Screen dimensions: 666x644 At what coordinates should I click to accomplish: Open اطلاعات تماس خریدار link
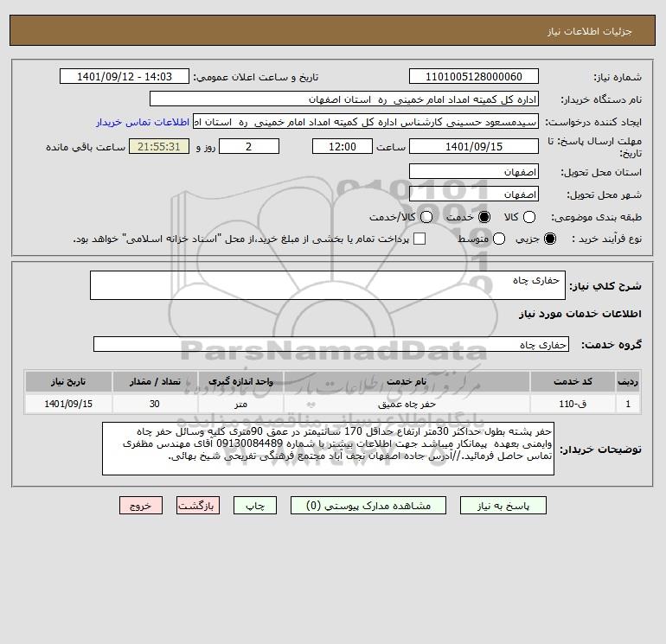point(143,122)
